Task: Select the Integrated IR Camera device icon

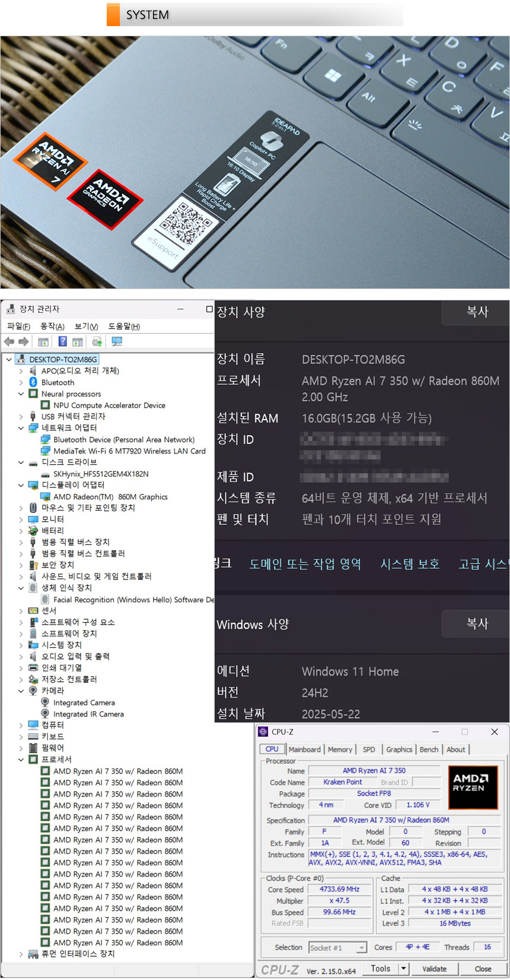Action: [x=45, y=713]
